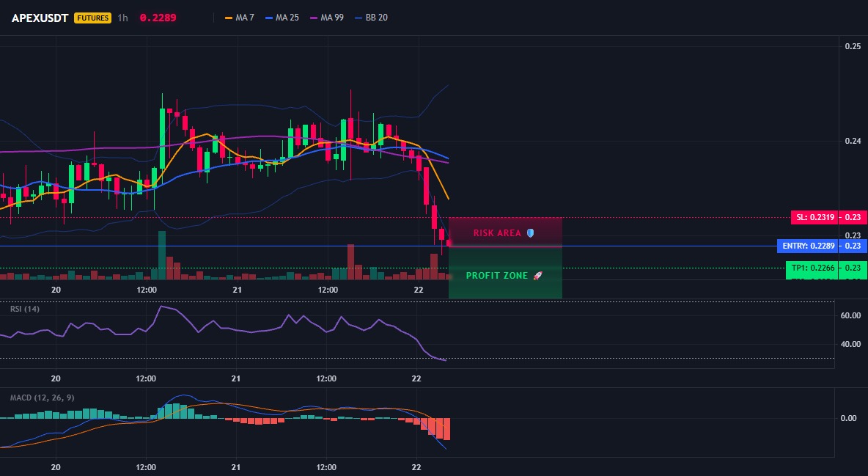This screenshot has height=476, width=868.
Task: Click 0.24 on the price scale
Action: point(853,141)
